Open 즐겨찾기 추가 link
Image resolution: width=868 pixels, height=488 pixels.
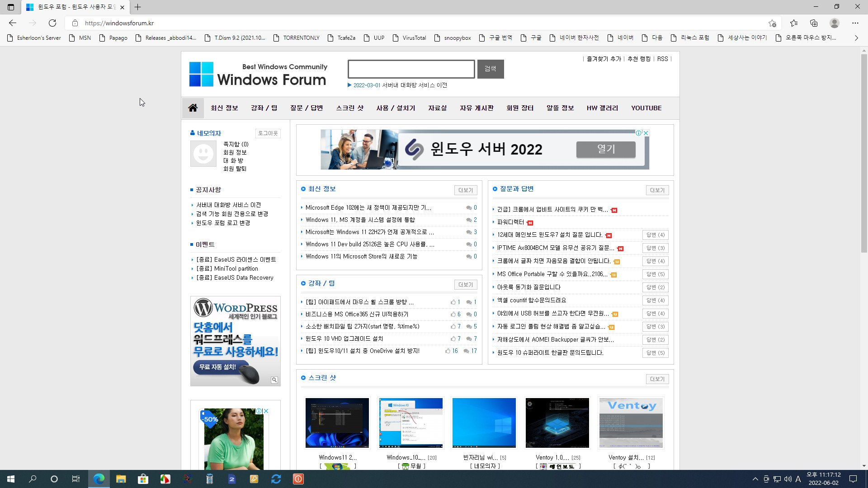(604, 59)
